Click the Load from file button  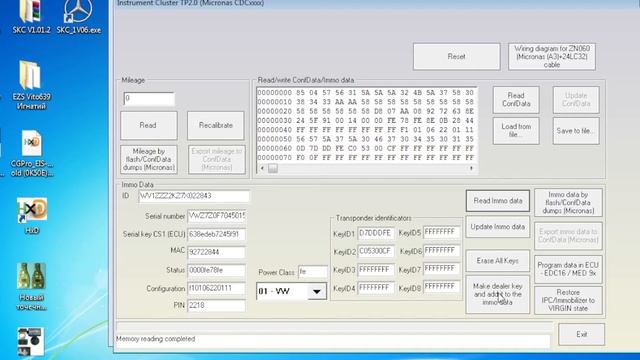[516, 131]
